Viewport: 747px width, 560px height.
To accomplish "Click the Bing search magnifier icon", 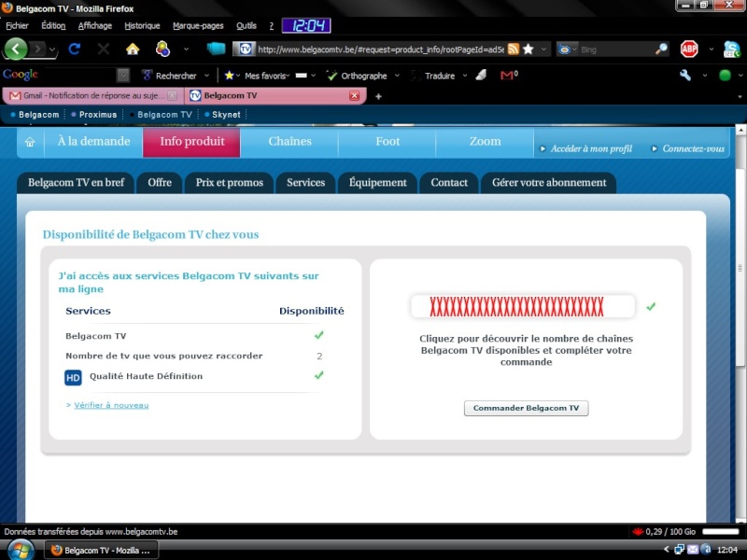I will pyautogui.click(x=661, y=49).
